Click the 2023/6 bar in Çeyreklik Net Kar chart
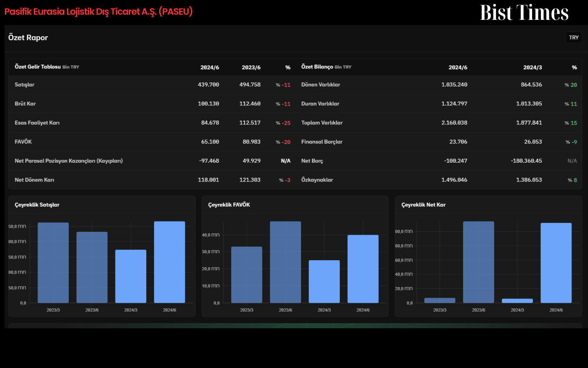This screenshot has width=588, height=368. click(x=478, y=262)
